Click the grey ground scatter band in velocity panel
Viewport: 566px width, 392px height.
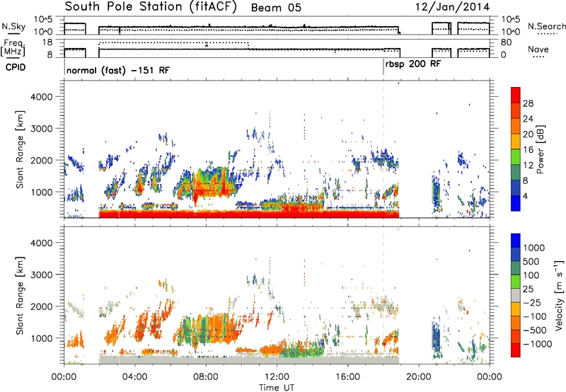click(x=249, y=360)
